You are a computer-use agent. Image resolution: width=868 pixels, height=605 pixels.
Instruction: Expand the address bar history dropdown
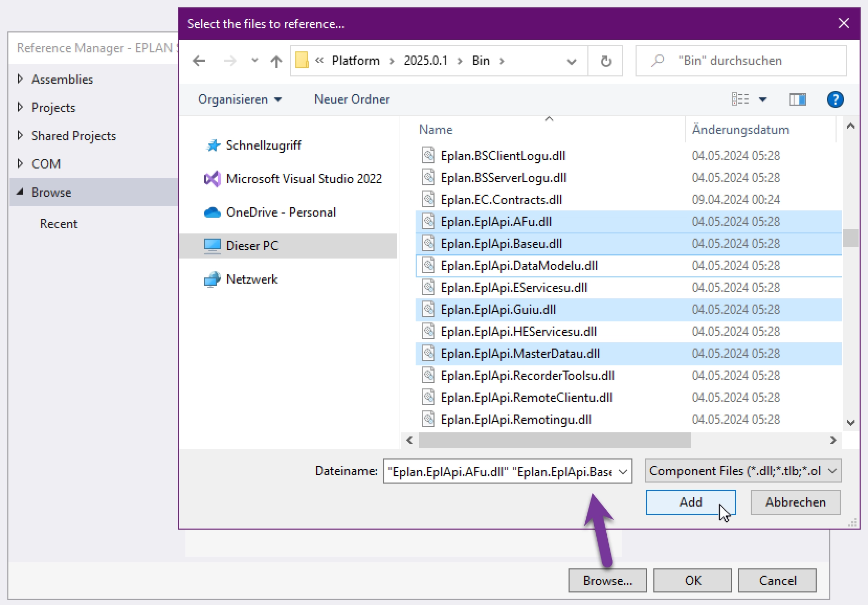pos(572,61)
